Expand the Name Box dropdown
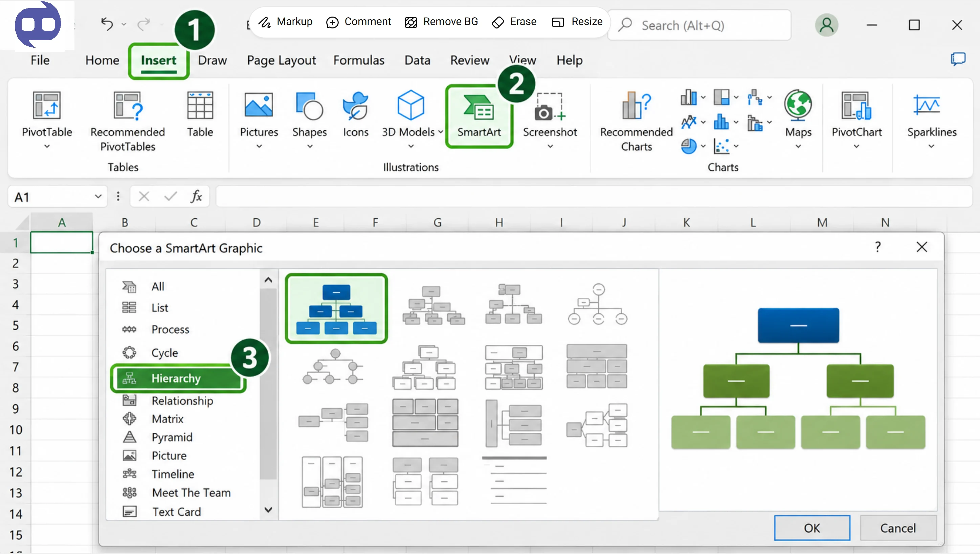 pos(98,196)
